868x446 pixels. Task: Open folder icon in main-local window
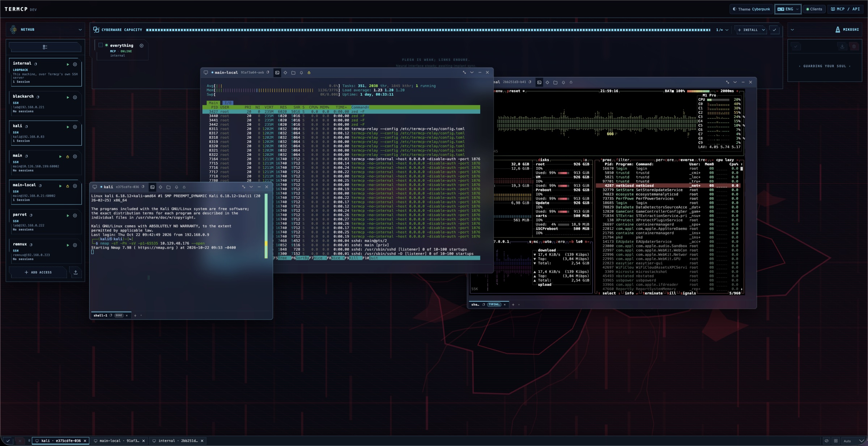[293, 73]
